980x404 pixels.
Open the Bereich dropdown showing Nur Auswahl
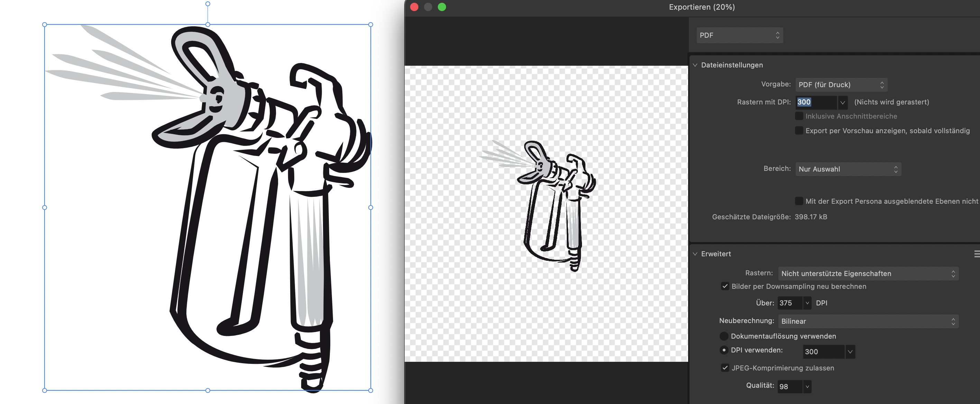pyautogui.click(x=848, y=169)
